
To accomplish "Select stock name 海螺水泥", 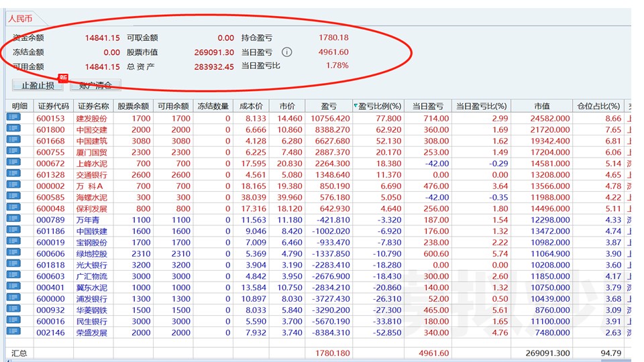I will [x=92, y=197].
